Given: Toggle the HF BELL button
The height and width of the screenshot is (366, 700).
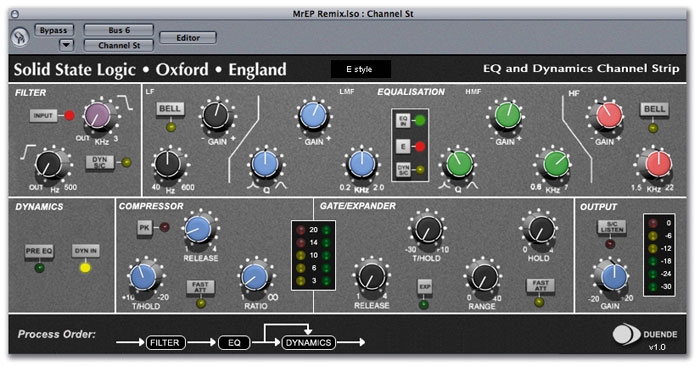Looking at the screenshot, I should click(x=654, y=109).
